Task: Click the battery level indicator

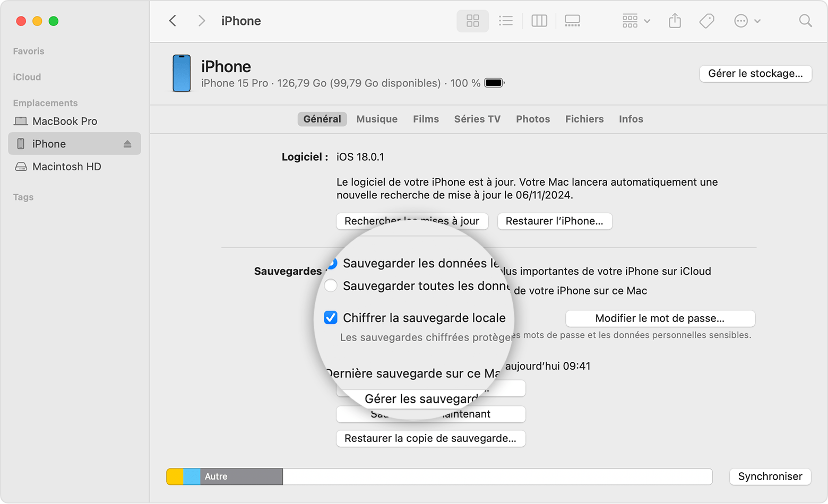Action: 494,83
